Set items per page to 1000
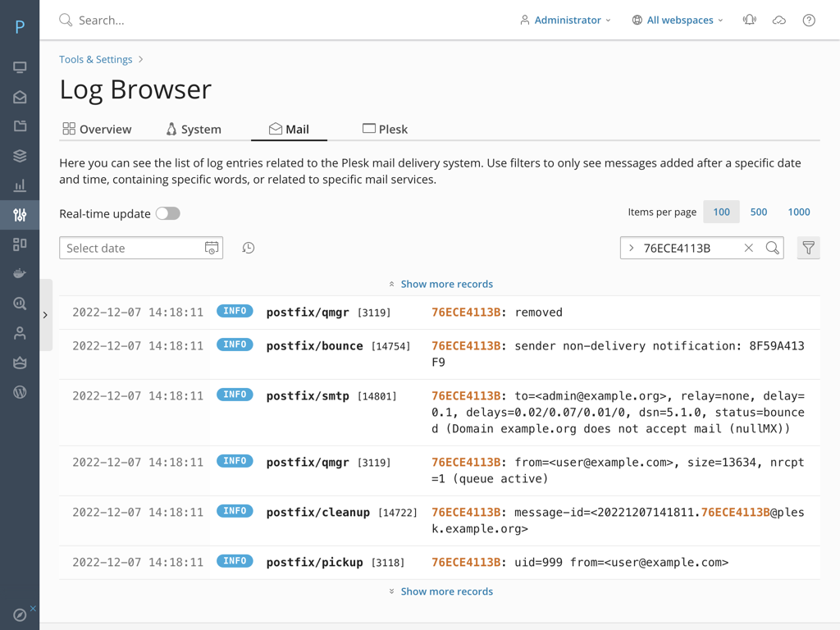The width and height of the screenshot is (840, 630). tap(799, 212)
